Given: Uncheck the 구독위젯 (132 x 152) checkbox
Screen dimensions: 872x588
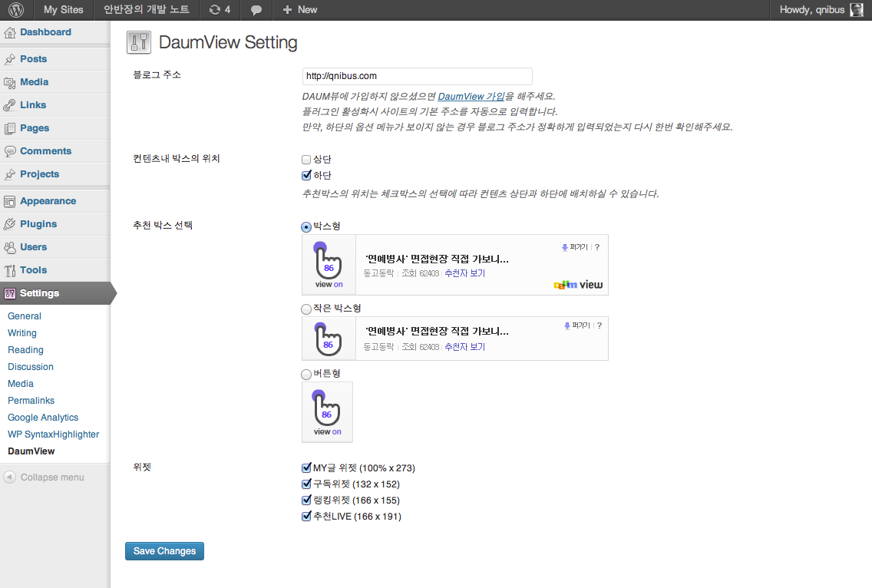Looking at the screenshot, I should pos(306,484).
